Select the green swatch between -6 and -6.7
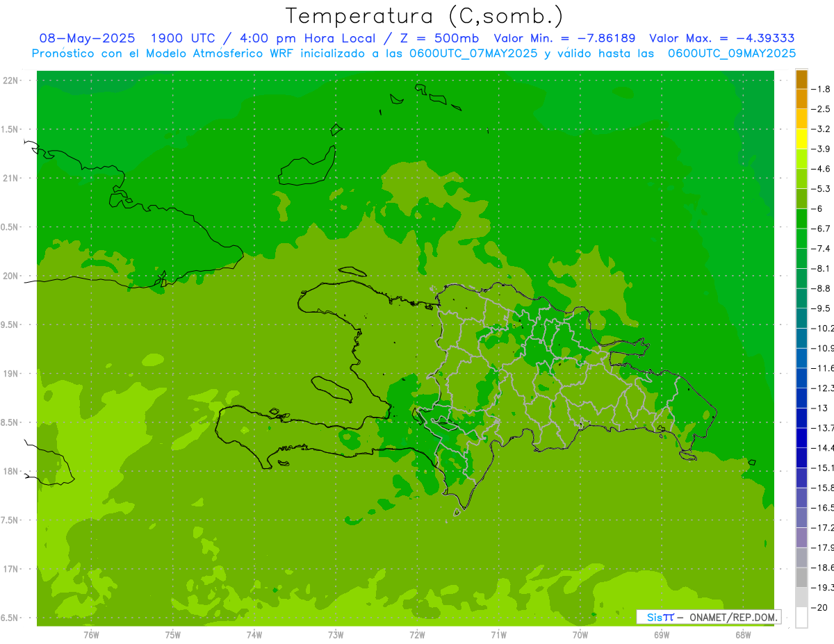This screenshot has width=834, height=644. pyautogui.click(x=801, y=219)
